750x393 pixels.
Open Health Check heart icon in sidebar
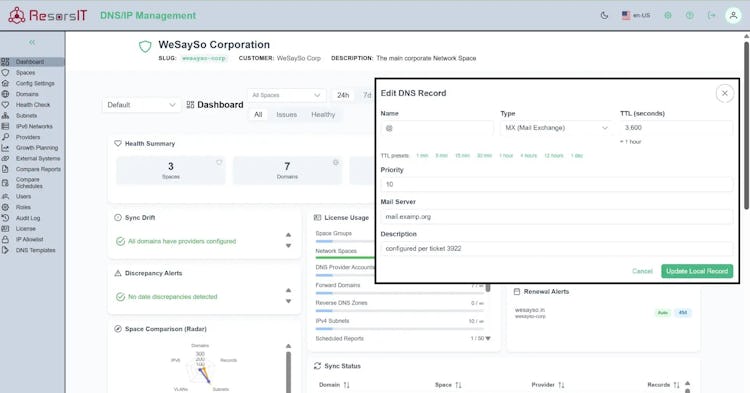coord(5,105)
